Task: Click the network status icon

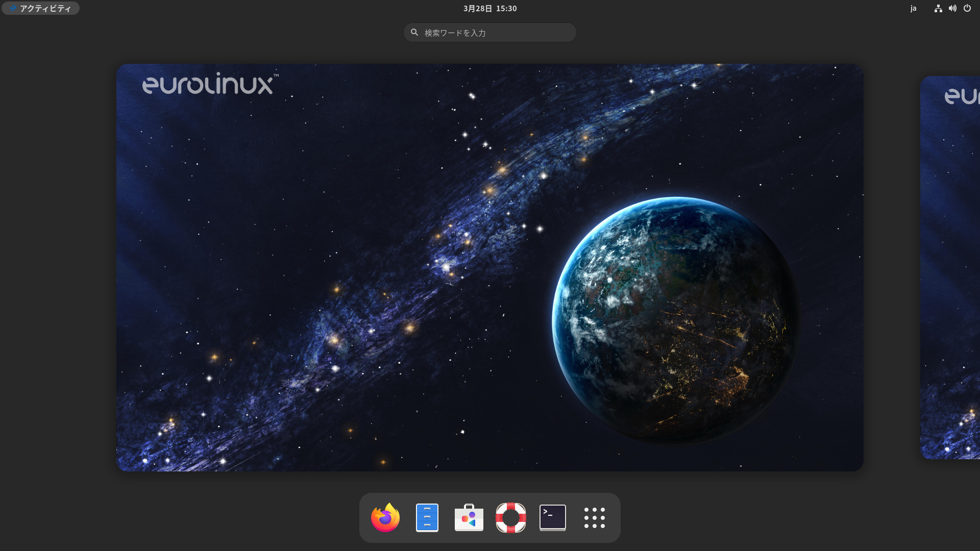Action: click(x=938, y=8)
